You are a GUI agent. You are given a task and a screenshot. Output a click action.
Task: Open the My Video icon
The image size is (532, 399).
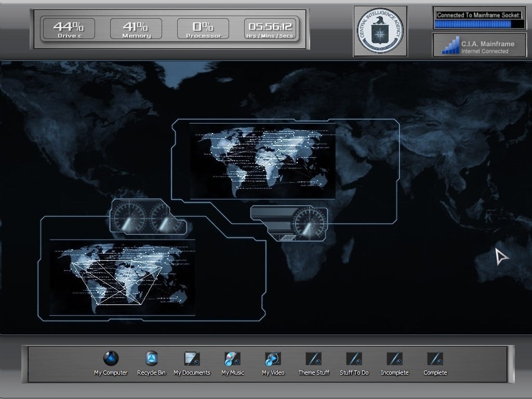[x=273, y=358]
